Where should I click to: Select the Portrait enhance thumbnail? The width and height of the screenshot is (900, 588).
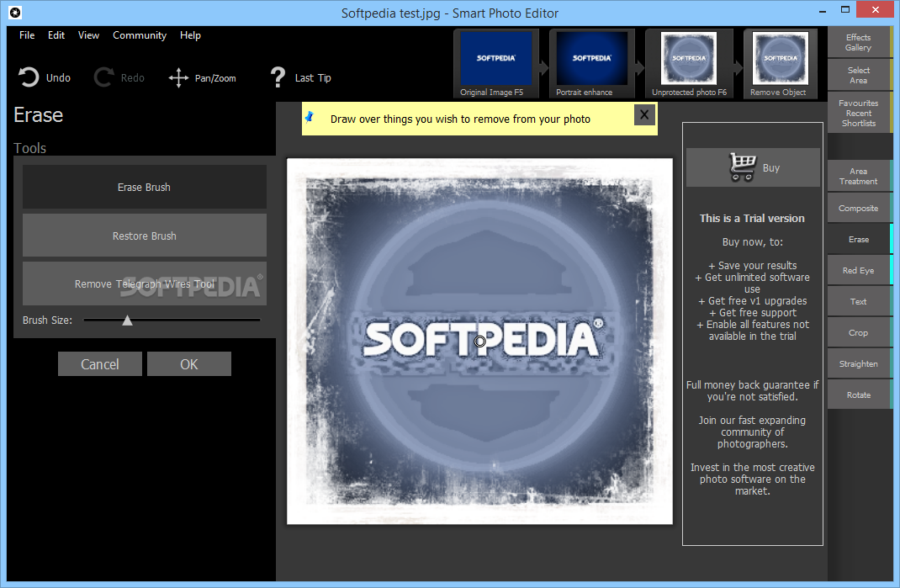[592, 64]
